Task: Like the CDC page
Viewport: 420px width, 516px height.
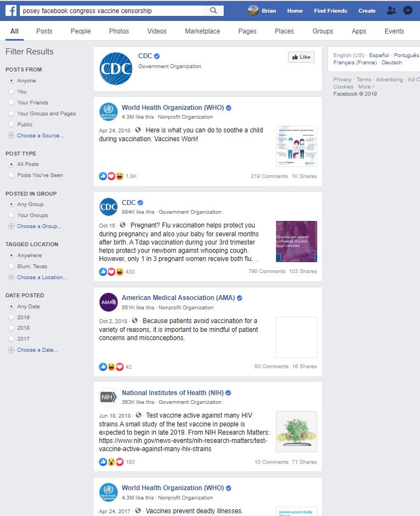Action: (x=301, y=57)
